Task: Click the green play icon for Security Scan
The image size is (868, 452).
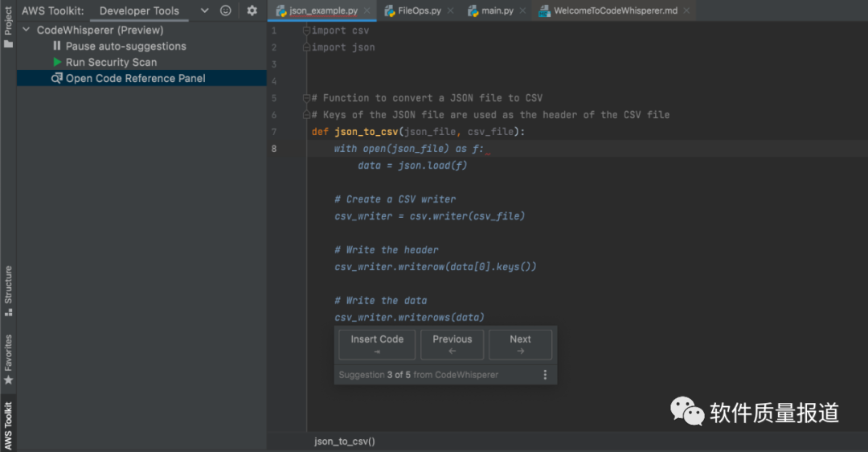Action: pos(57,62)
